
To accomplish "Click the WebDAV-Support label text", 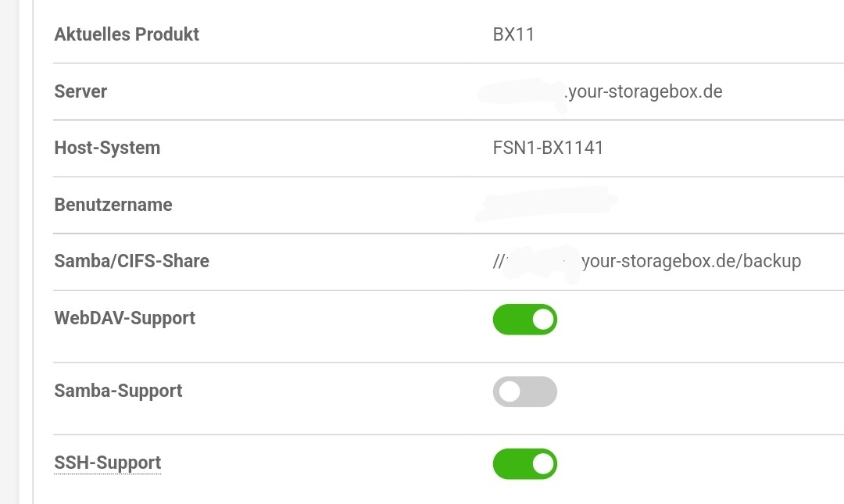I will point(124,318).
